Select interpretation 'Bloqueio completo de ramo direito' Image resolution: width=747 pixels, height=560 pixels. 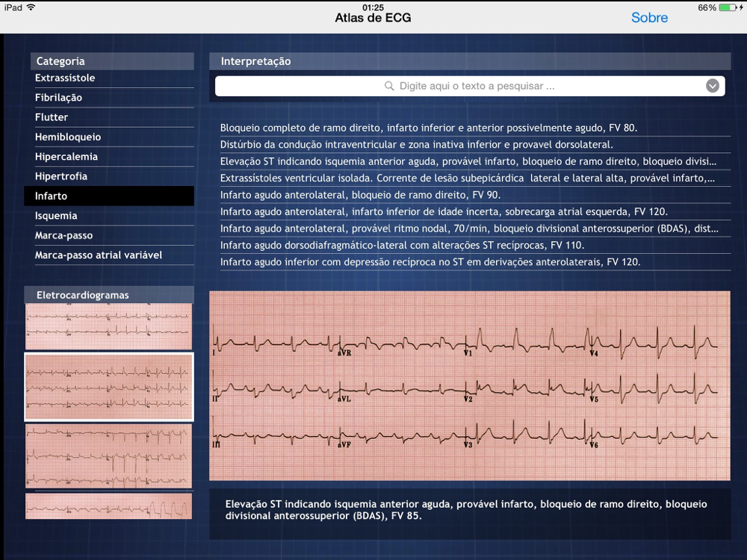[x=429, y=128]
